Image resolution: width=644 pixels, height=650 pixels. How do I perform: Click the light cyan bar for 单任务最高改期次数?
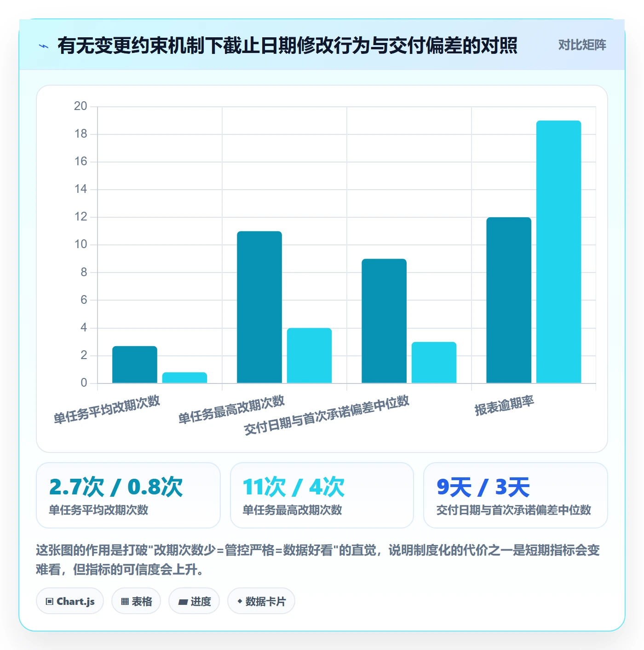[309, 355]
